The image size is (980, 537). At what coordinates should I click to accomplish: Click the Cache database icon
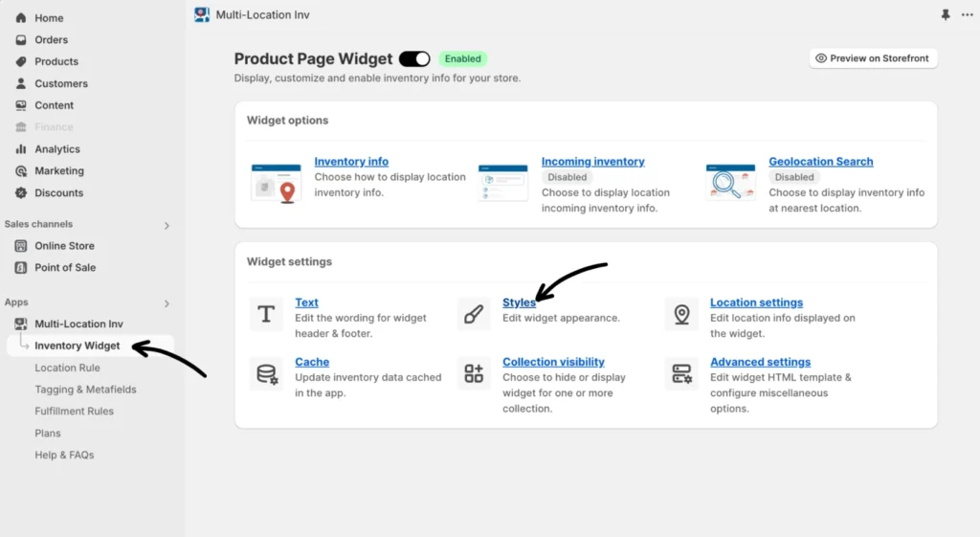(266, 373)
